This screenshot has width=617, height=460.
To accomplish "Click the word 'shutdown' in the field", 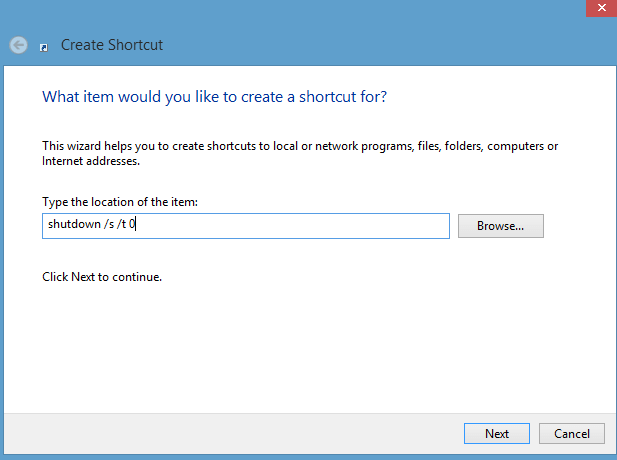I will pos(74,224).
